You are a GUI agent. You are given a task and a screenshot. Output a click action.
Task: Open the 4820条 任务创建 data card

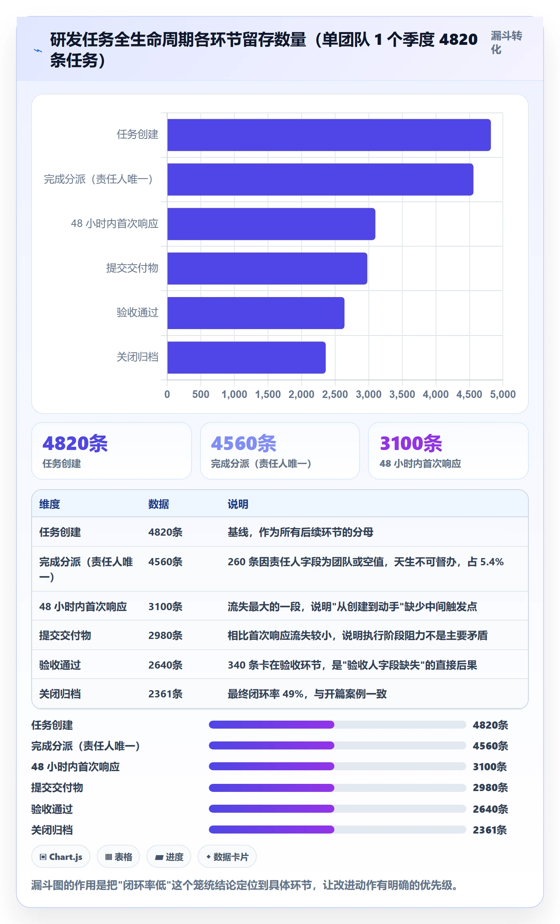point(112,451)
